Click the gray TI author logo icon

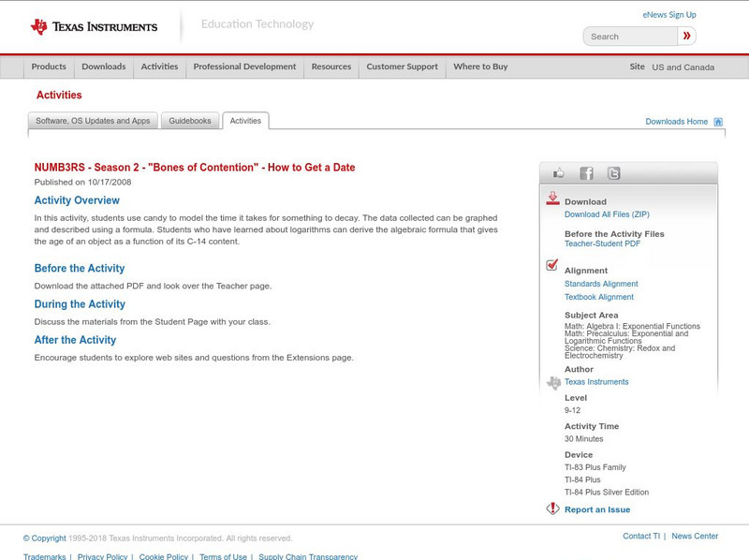[553, 383]
